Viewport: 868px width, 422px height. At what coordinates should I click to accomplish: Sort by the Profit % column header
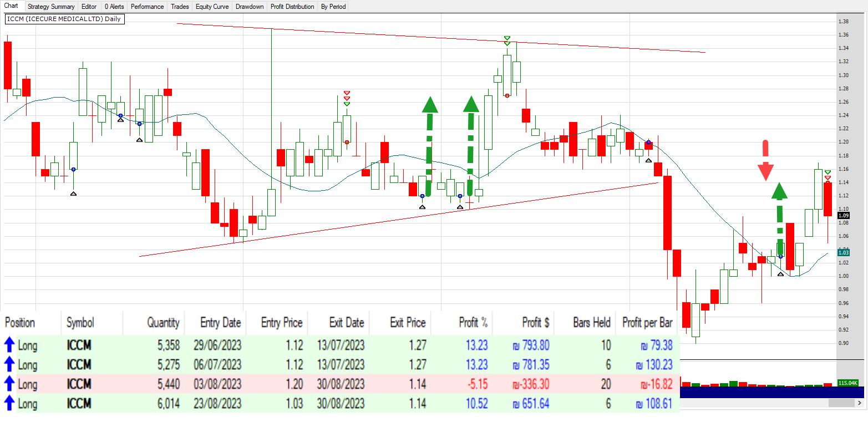[474, 323]
